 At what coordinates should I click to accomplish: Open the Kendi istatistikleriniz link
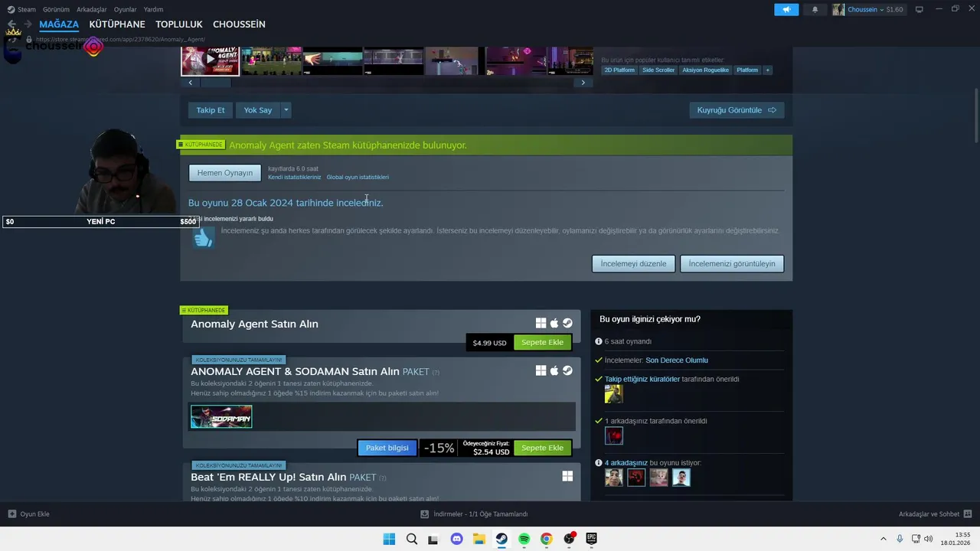[x=295, y=177]
